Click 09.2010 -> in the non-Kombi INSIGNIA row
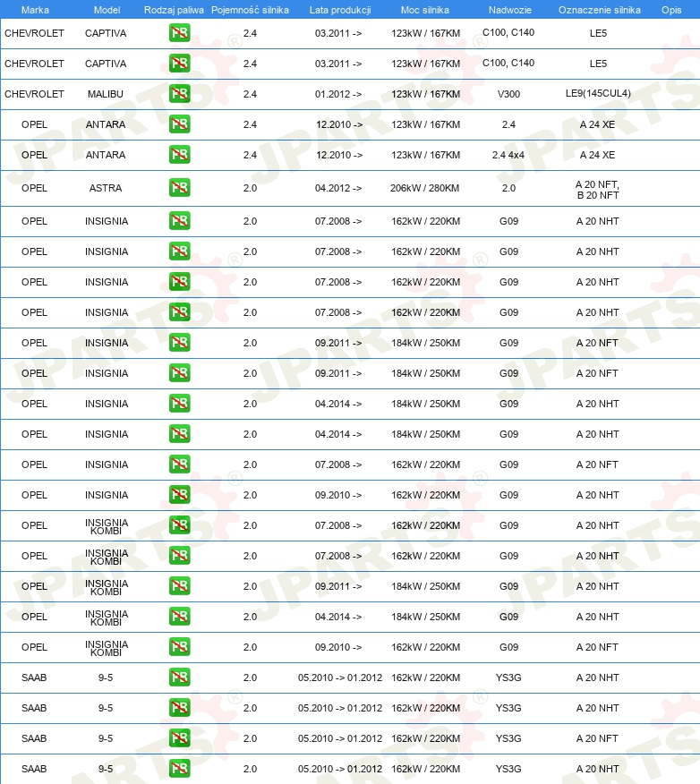This screenshot has height=784, width=700. [x=338, y=495]
